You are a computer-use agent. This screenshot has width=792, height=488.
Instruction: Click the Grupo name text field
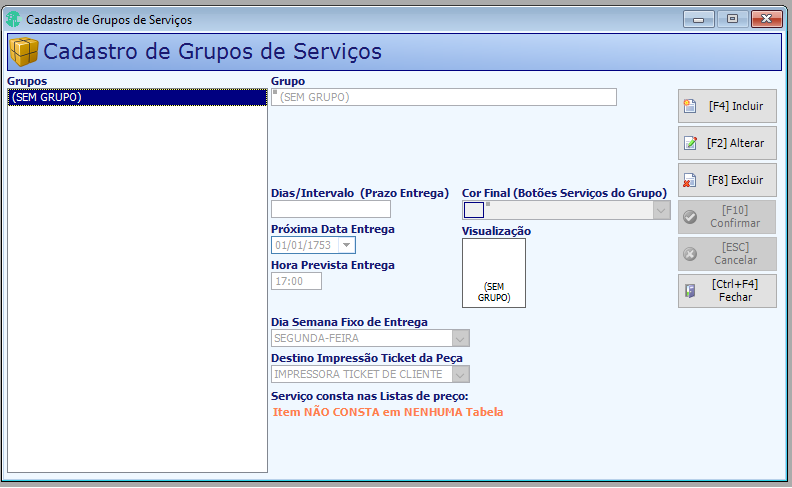(x=443, y=97)
